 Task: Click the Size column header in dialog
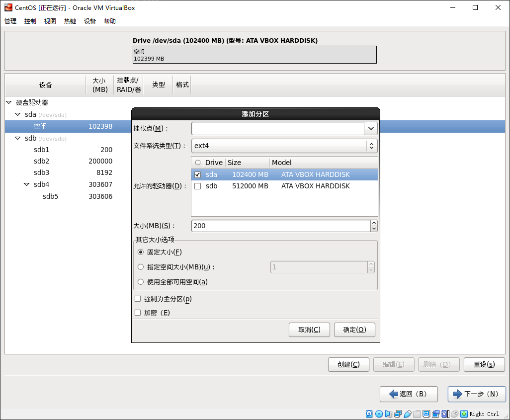pos(248,163)
